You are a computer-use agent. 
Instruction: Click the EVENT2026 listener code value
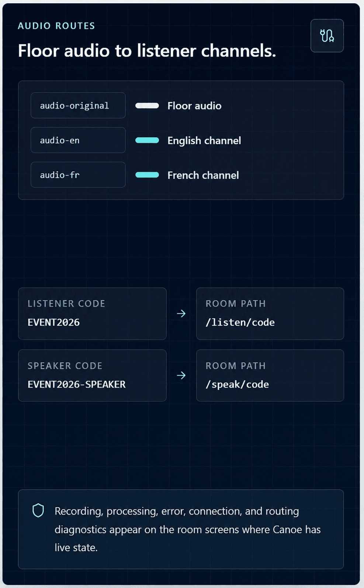[x=54, y=322]
